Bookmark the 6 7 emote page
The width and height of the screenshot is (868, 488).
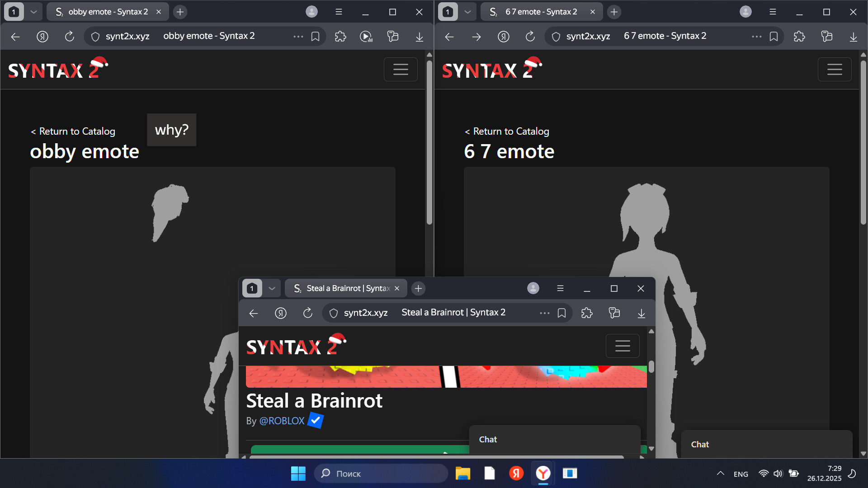click(774, 36)
